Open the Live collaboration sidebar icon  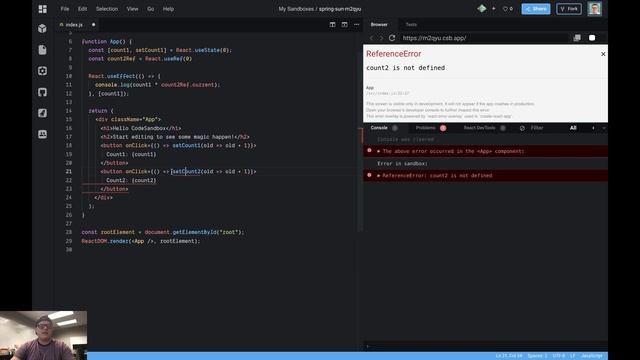tap(42, 134)
